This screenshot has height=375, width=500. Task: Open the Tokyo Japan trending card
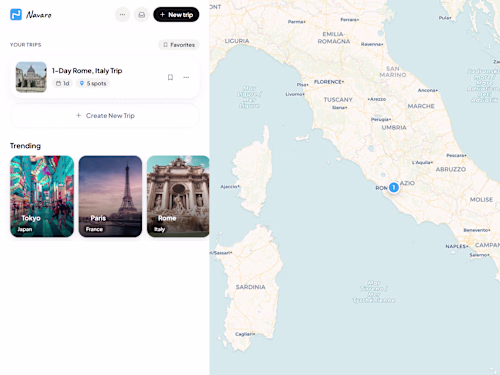point(42,196)
